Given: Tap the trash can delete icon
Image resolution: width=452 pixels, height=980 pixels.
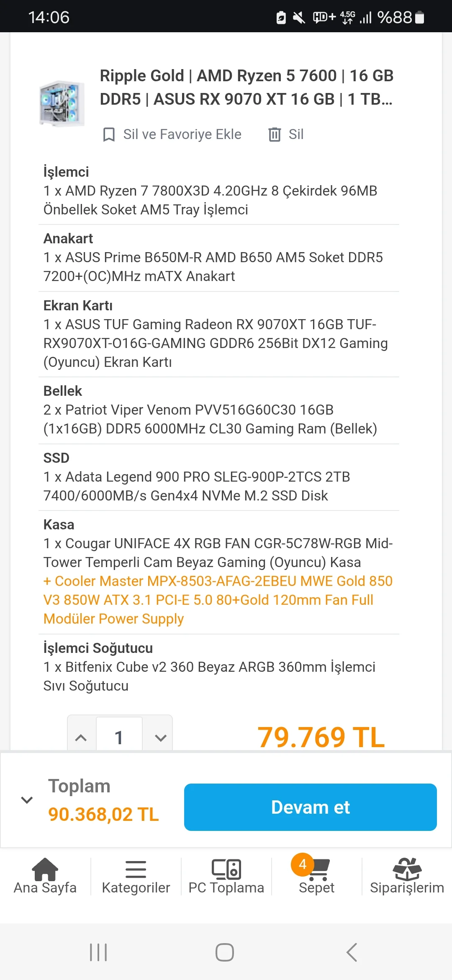Looking at the screenshot, I should pos(275,135).
